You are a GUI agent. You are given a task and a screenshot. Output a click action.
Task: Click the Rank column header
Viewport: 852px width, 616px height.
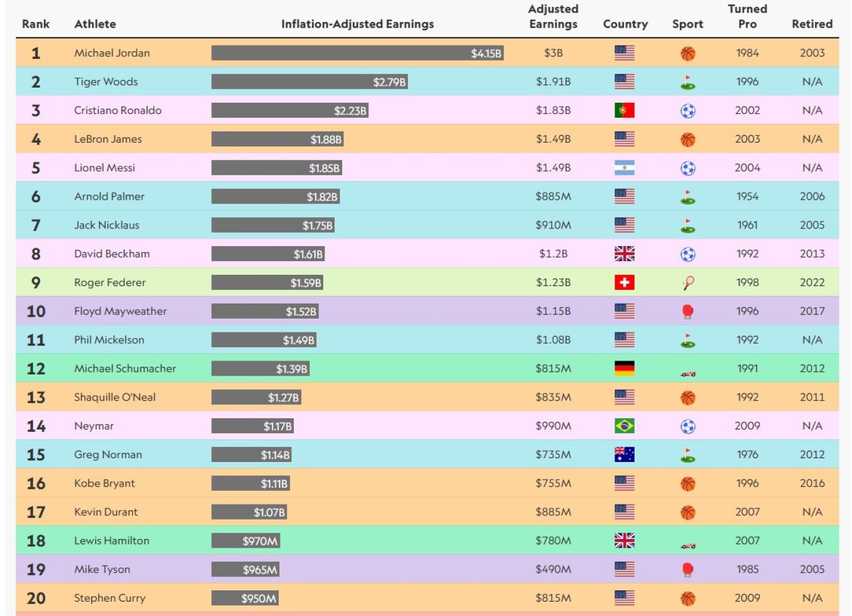tap(36, 24)
